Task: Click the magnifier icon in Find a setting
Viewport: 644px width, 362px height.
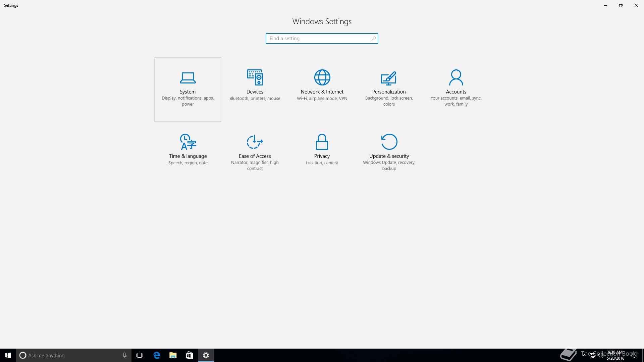Action: [x=373, y=39]
